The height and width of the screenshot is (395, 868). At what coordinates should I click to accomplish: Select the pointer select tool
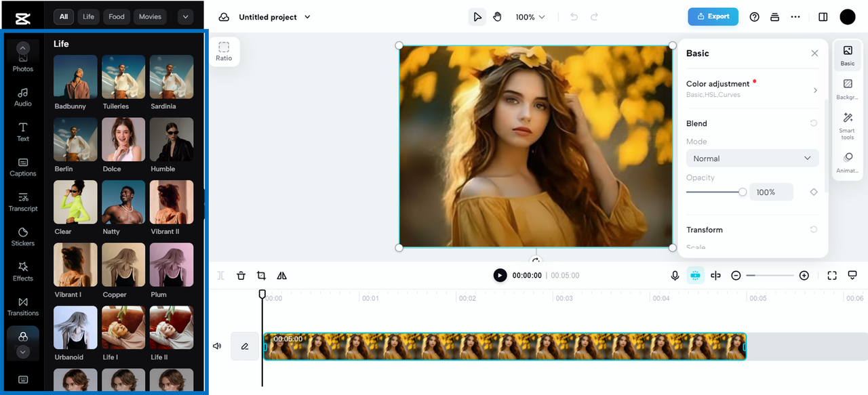tap(477, 17)
